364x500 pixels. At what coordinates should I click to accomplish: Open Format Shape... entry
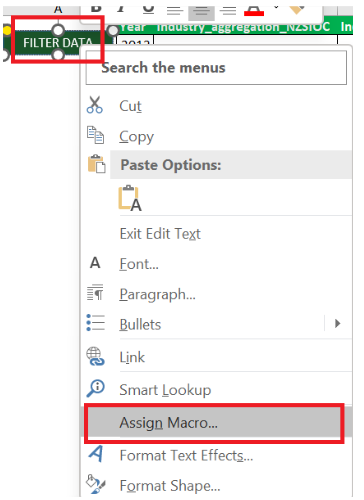170,486
